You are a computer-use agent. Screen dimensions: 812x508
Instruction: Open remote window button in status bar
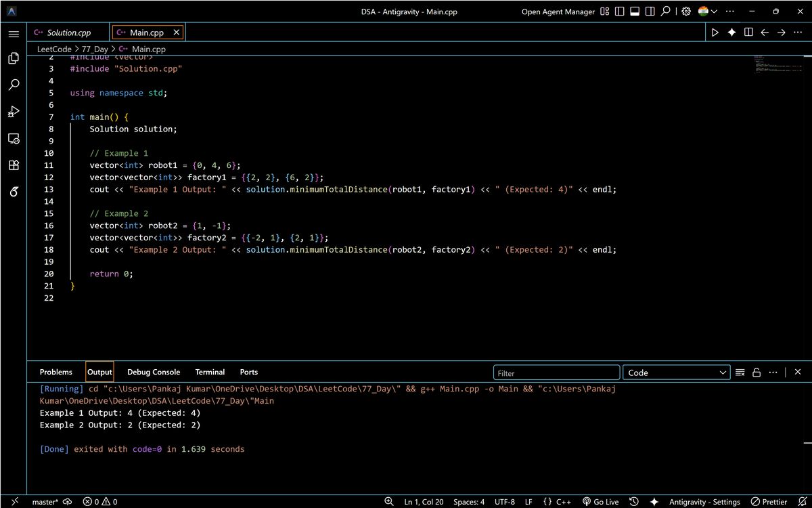pyautogui.click(x=14, y=502)
